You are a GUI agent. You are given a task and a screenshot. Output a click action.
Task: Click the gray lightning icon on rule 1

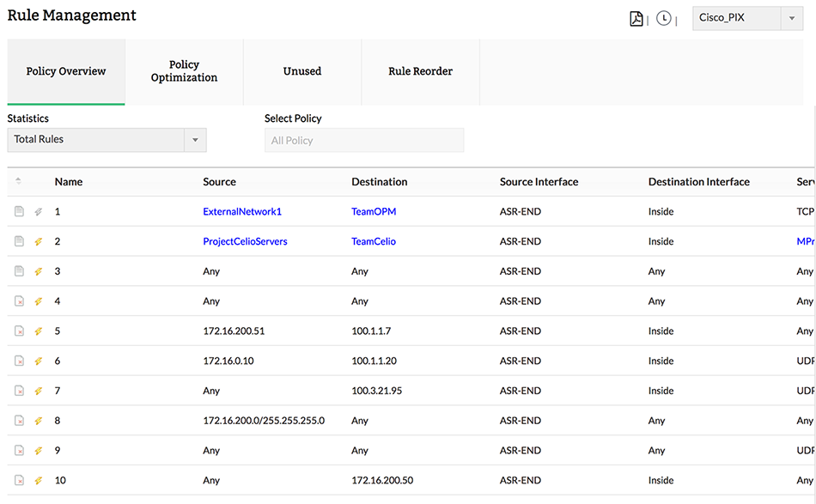38,211
